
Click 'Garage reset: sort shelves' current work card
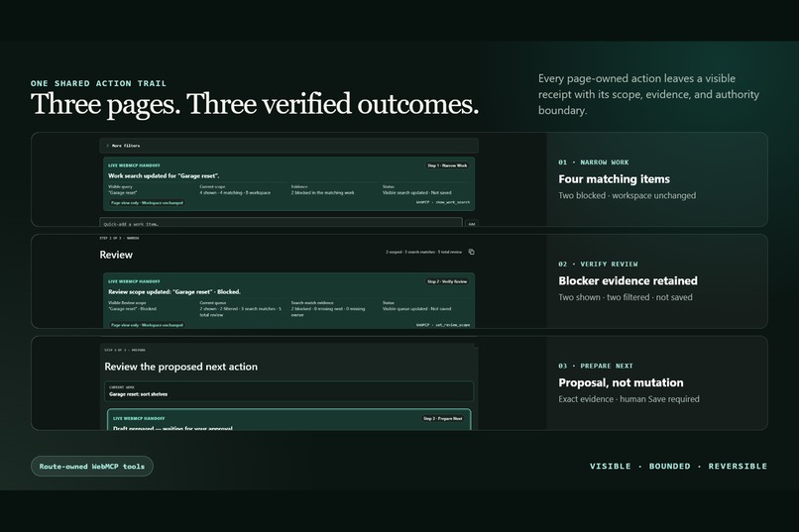288,391
